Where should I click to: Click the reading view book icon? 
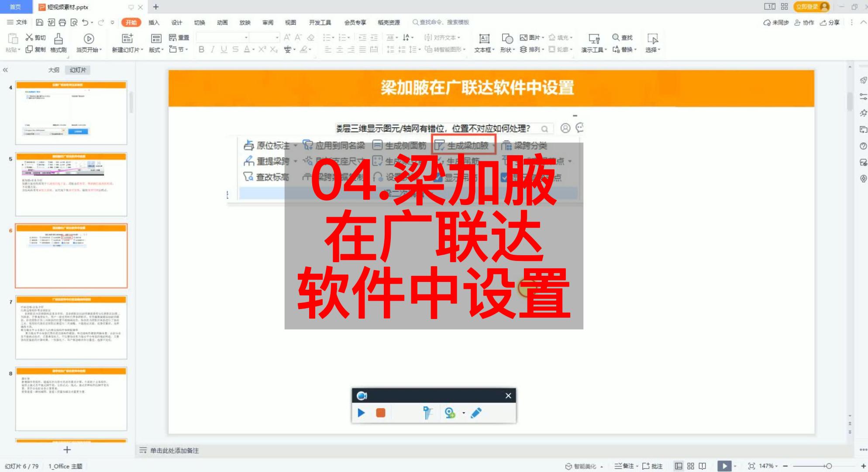pyautogui.click(x=702, y=466)
